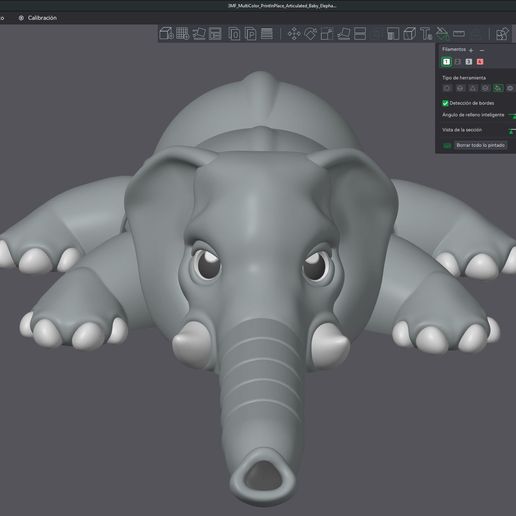Choose the Fill bucket tool type
Image resolution: width=516 pixels, height=516 pixels.
[498, 88]
